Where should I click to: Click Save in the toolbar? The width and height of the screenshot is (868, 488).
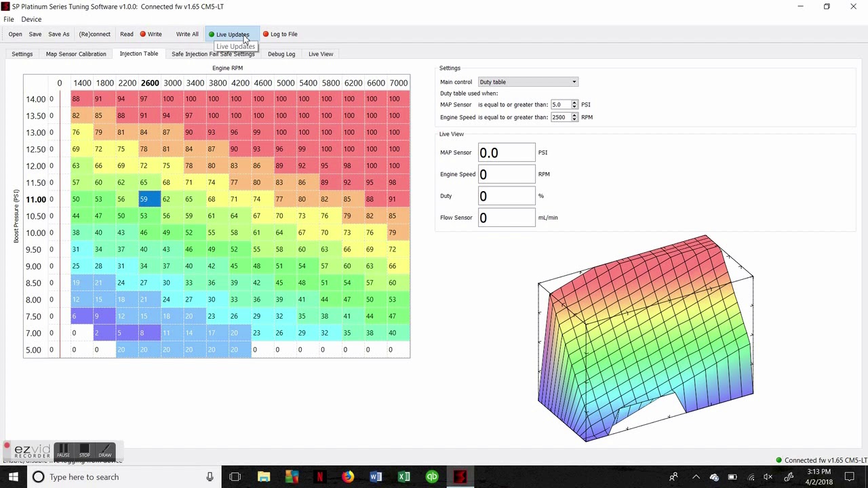[35, 34]
